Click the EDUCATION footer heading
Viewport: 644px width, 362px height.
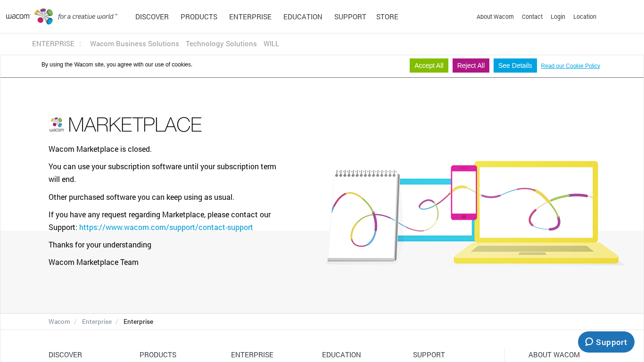point(341,355)
